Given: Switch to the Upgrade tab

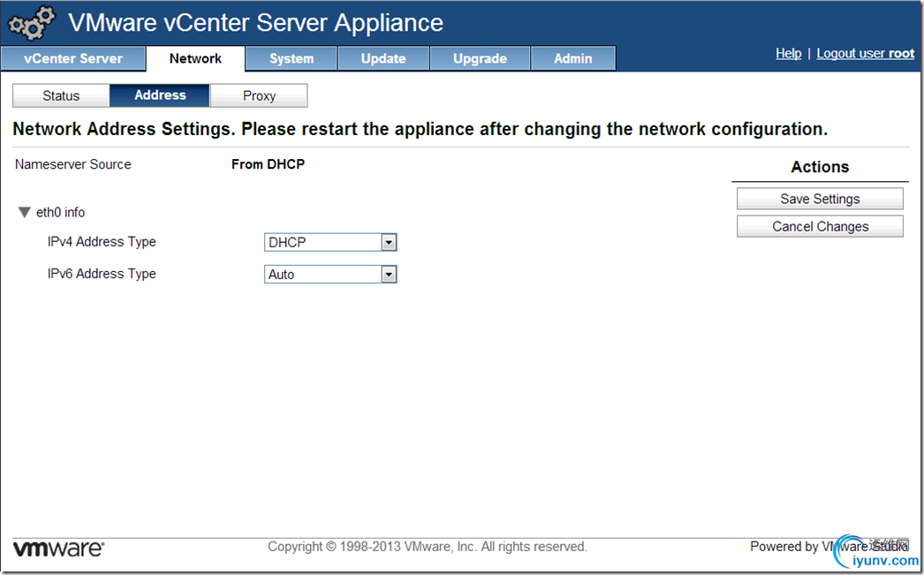Looking at the screenshot, I should tap(480, 59).
